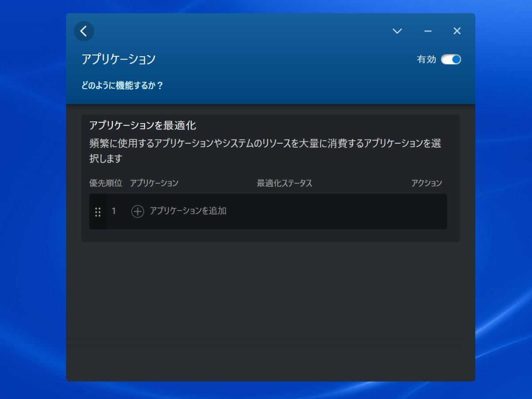Click the アプリケーションを最適化 heading
532x399 pixels.
click(142, 125)
